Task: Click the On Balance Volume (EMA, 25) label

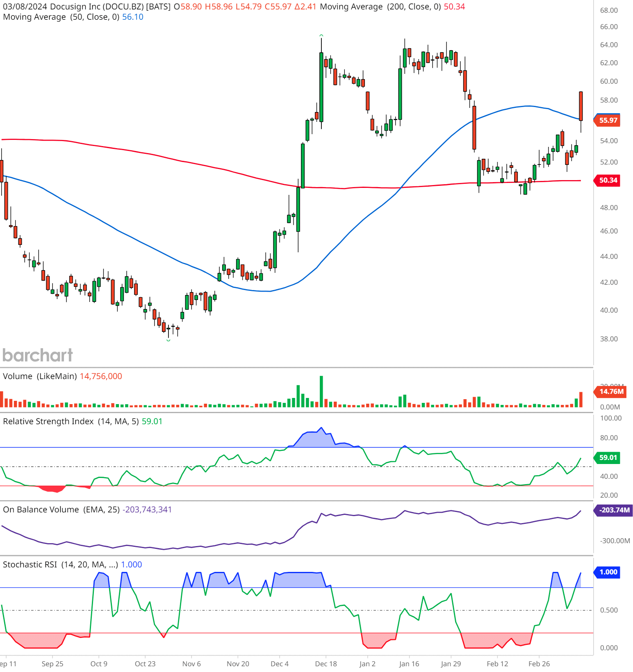Action: (x=61, y=510)
